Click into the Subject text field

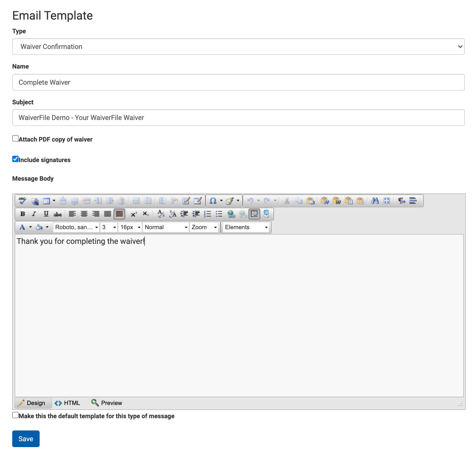coord(238,118)
